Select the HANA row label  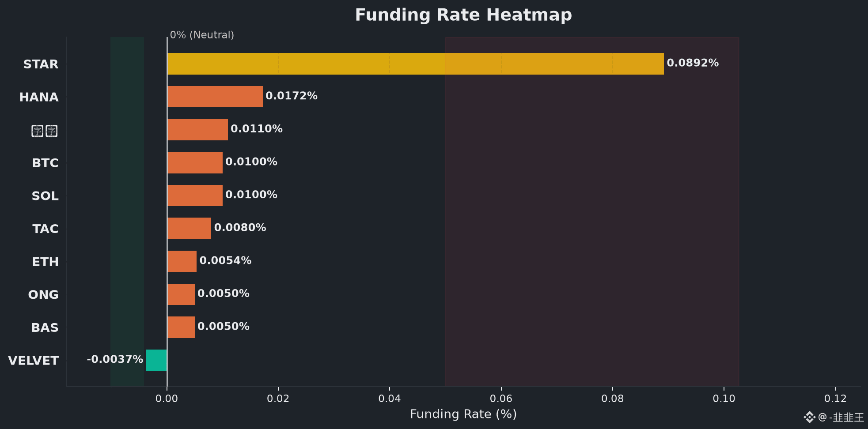point(39,97)
